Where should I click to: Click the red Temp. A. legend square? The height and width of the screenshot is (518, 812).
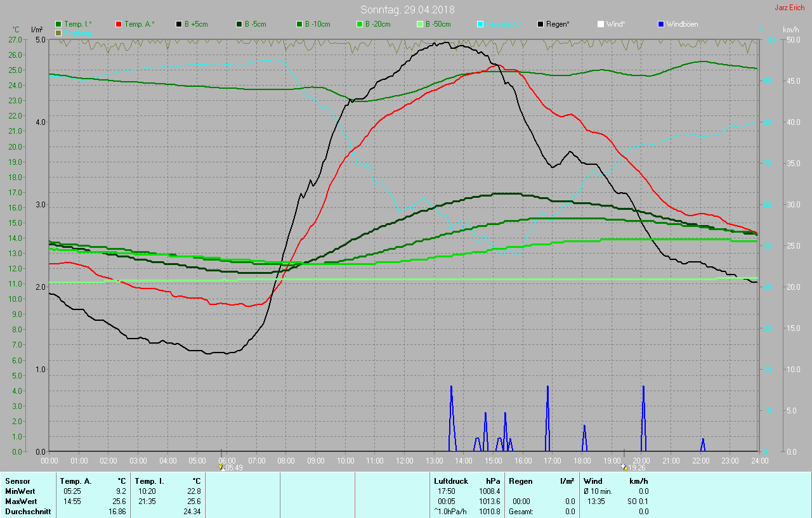click(119, 24)
